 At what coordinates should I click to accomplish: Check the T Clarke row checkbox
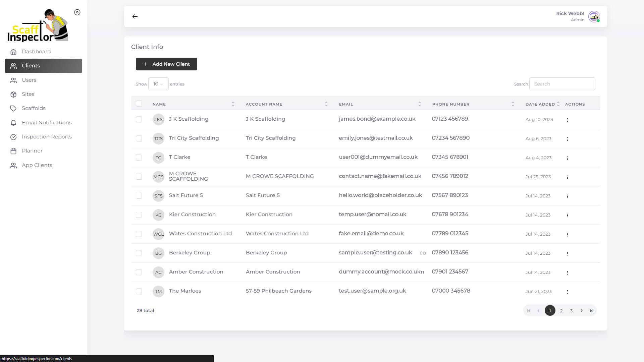pyautogui.click(x=139, y=158)
